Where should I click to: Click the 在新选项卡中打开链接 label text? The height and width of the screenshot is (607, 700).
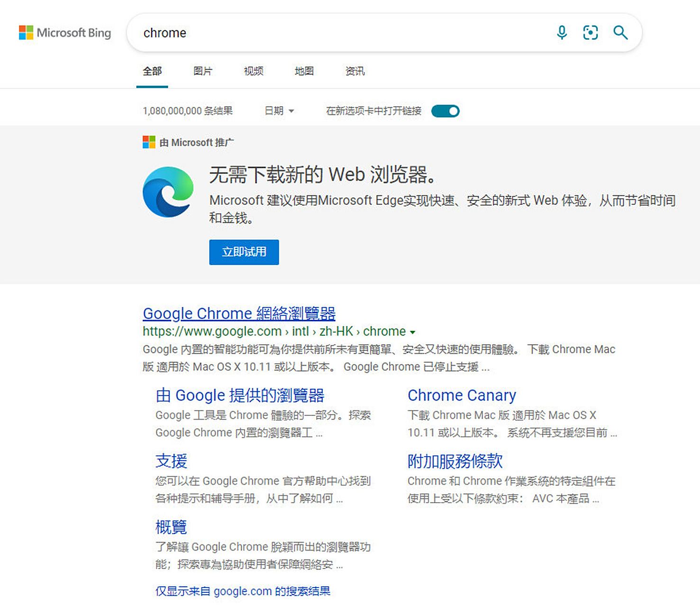373,111
